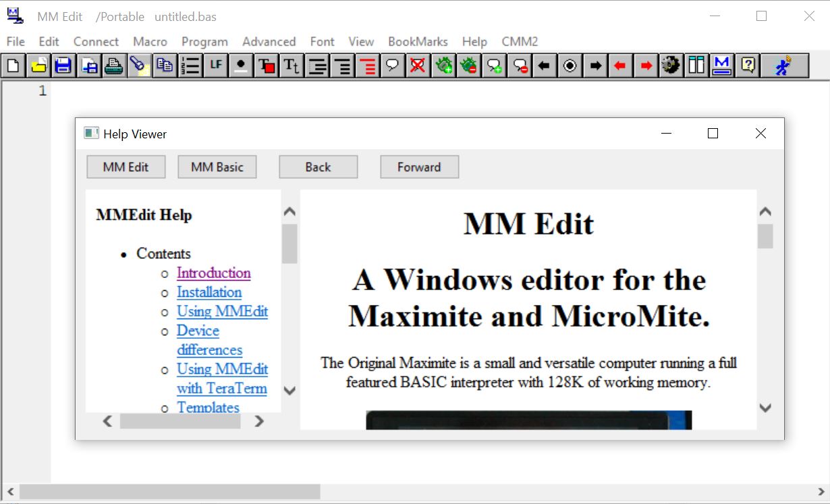Open the Help menu
The image size is (830, 504).
coord(474,42)
